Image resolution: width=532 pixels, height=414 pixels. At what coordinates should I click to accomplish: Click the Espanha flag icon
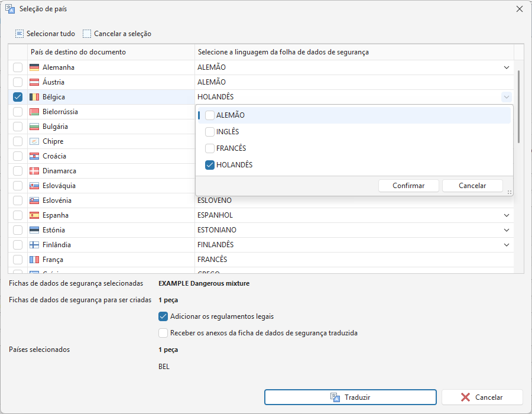[34, 215]
